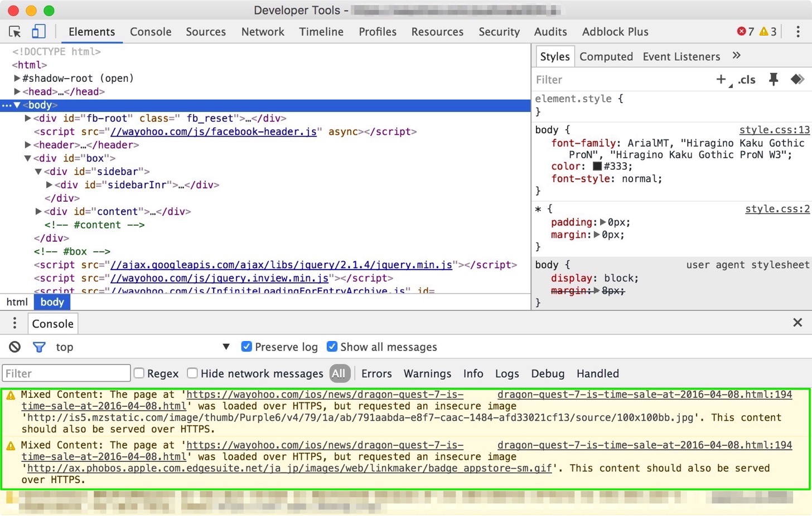Screen dimensions: 812x516
Task: Filter console by Warnings
Action: pos(427,373)
